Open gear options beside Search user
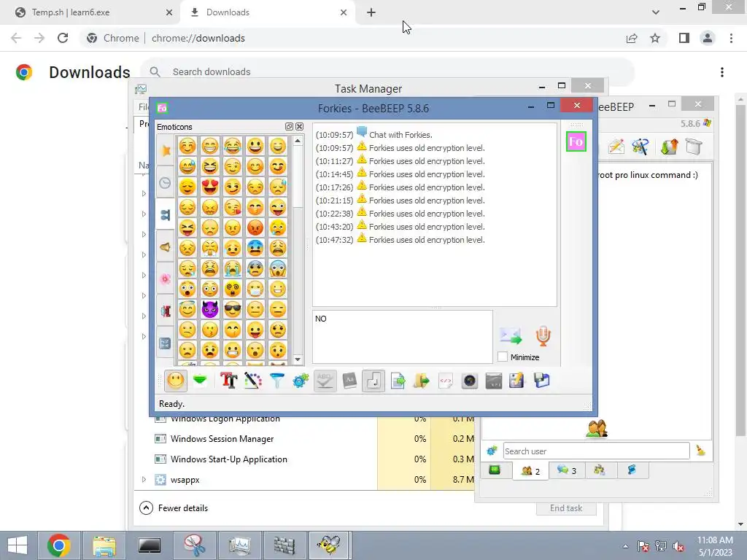The width and height of the screenshot is (747, 560). (x=492, y=451)
